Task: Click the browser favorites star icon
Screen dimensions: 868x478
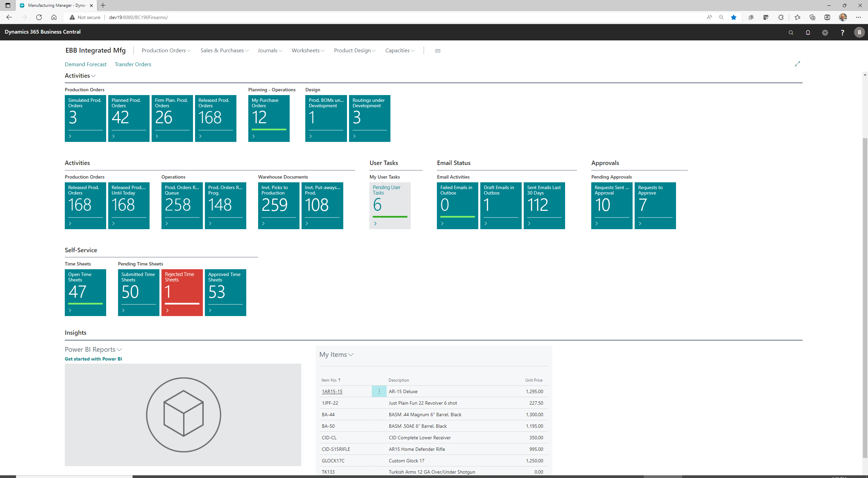Action: (734, 17)
